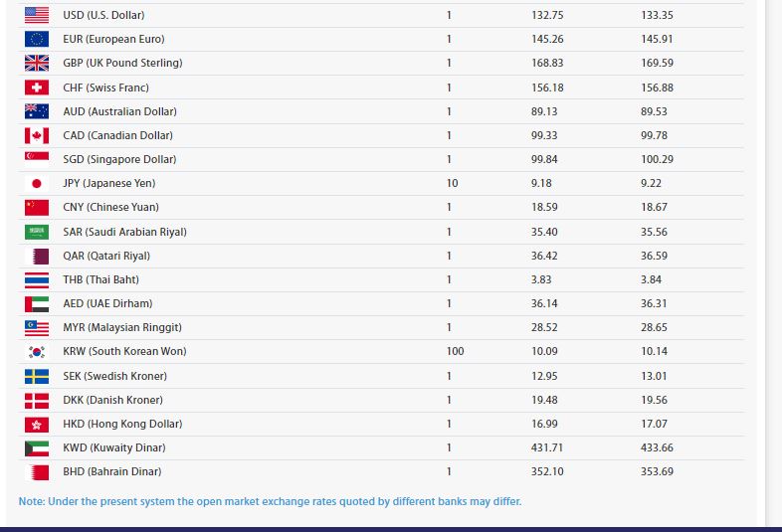This screenshot has width=782, height=532.
Task: Click the BHD (Bahrain Dinar) label
Action: 111,471
